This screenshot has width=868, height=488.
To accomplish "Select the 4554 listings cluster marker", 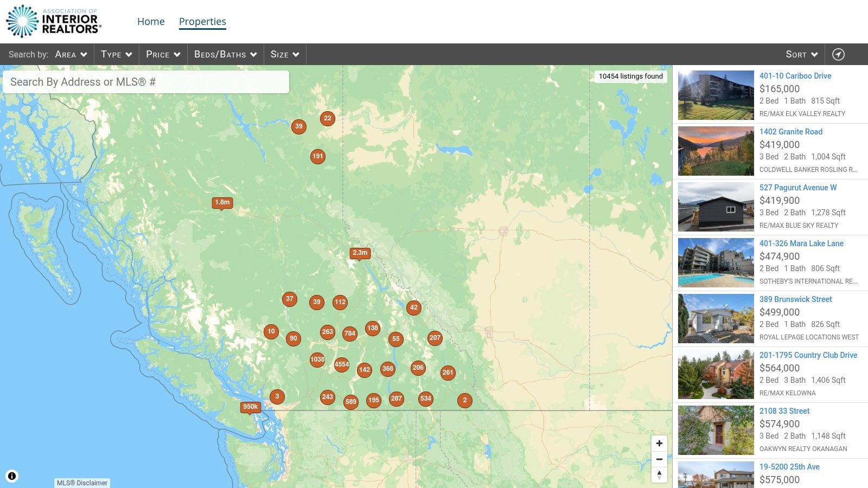I will coord(342,364).
